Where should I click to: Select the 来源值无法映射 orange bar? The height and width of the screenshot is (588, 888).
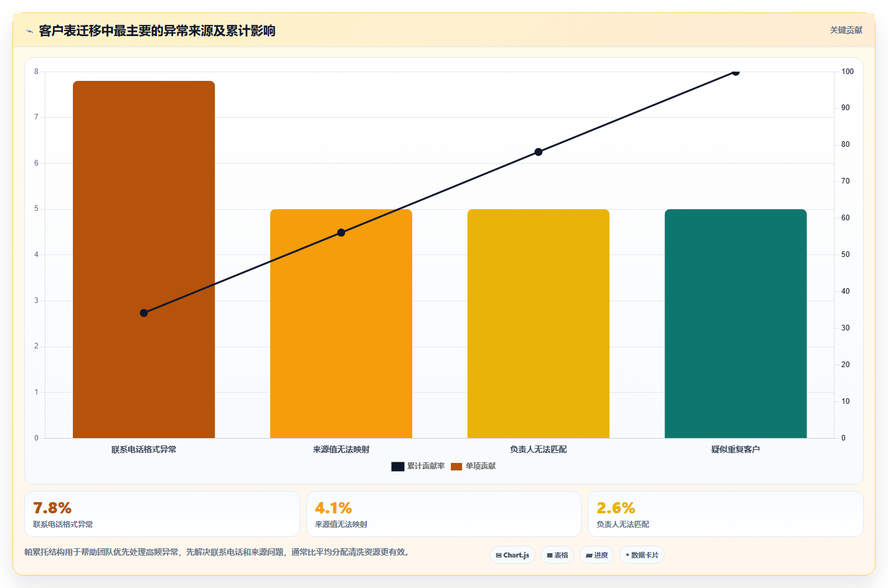(341, 324)
